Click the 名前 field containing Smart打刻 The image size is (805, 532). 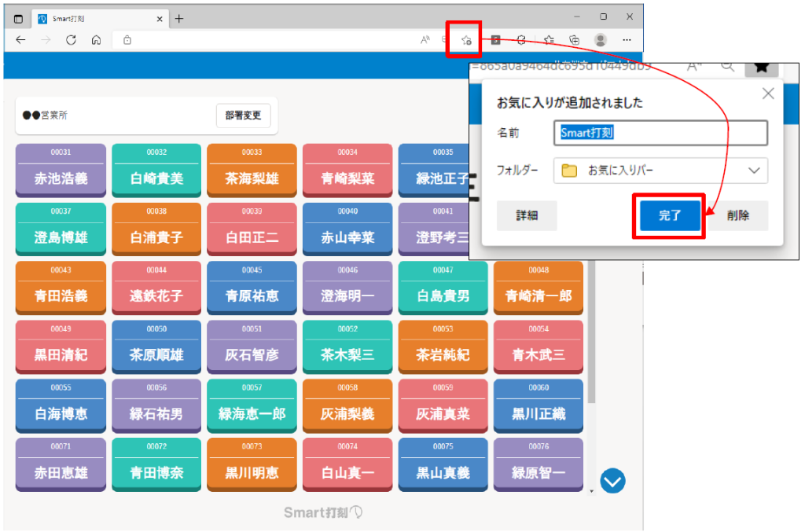click(660, 133)
